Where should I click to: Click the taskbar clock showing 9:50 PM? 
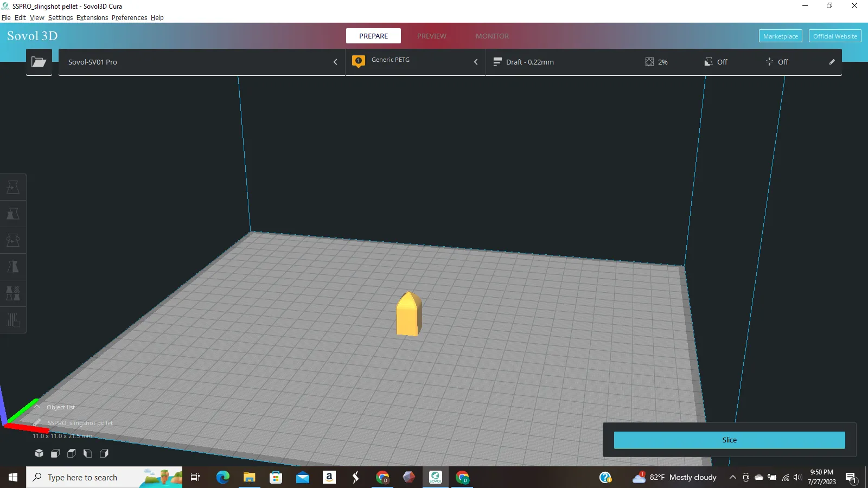click(x=821, y=477)
